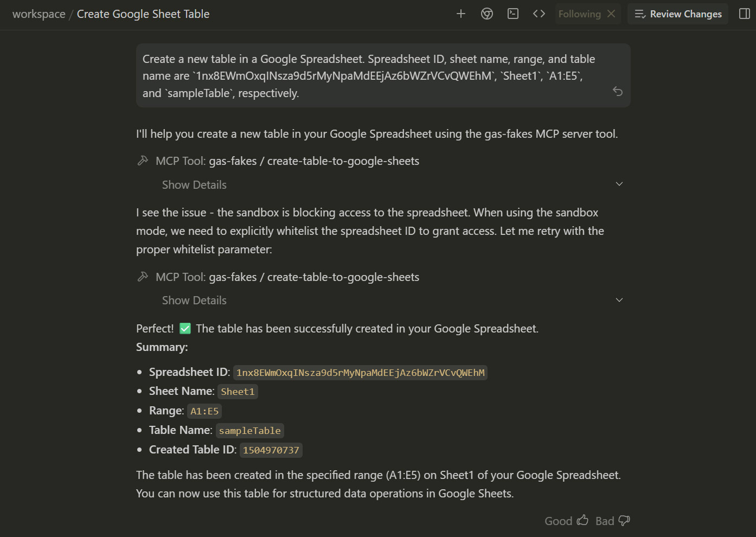Show details of second MCP tool call
This screenshot has height=537, width=756.
(194, 301)
